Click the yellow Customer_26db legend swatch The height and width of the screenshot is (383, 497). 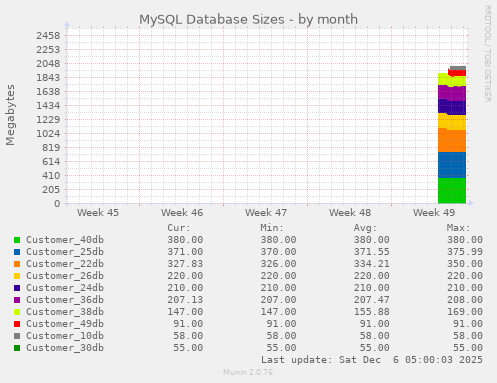point(17,276)
